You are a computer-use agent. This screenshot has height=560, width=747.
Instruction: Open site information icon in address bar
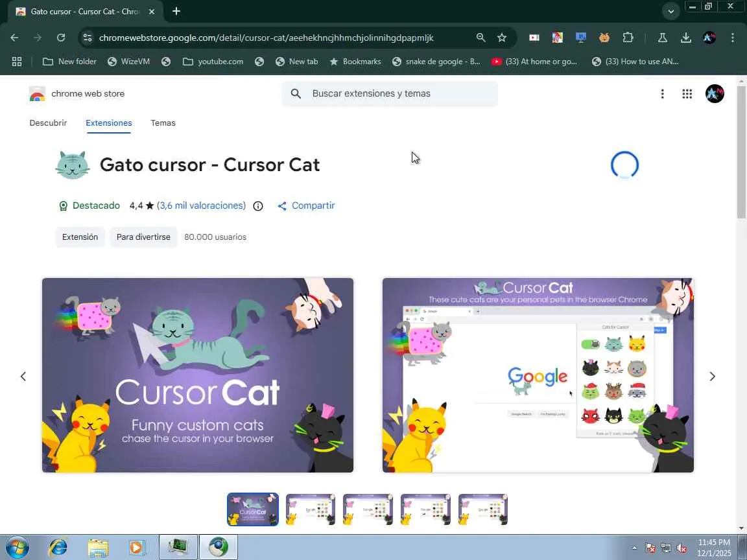point(87,38)
